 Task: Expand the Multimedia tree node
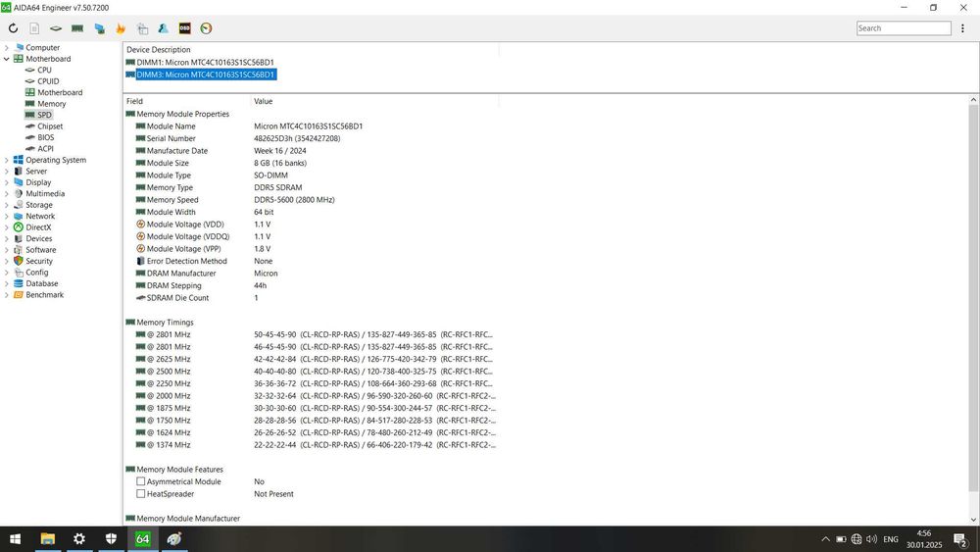pos(6,194)
